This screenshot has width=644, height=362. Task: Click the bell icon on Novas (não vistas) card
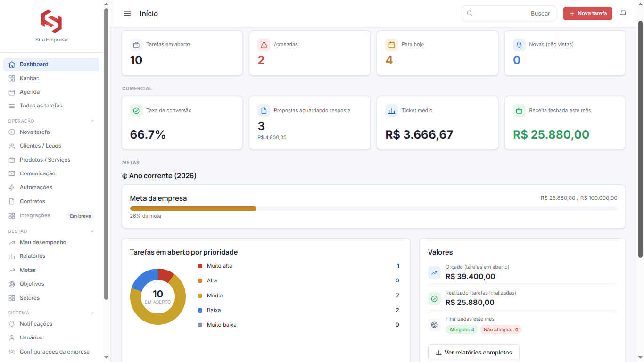click(x=519, y=45)
